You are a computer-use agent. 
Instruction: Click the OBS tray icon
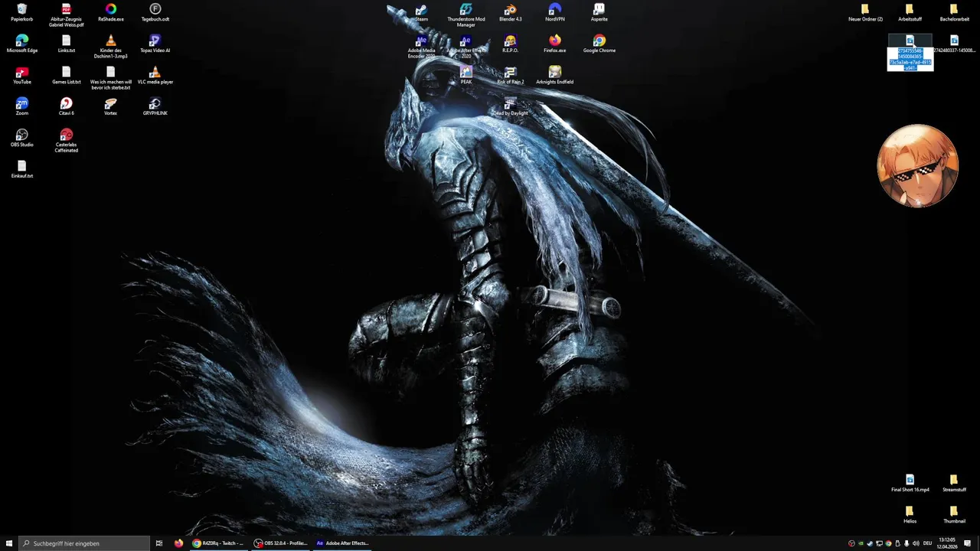click(x=851, y=543)
